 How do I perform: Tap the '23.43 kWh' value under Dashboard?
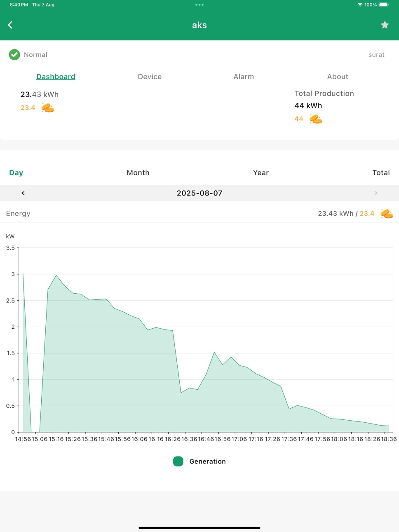pyautogui.click(x=40, y=94)
